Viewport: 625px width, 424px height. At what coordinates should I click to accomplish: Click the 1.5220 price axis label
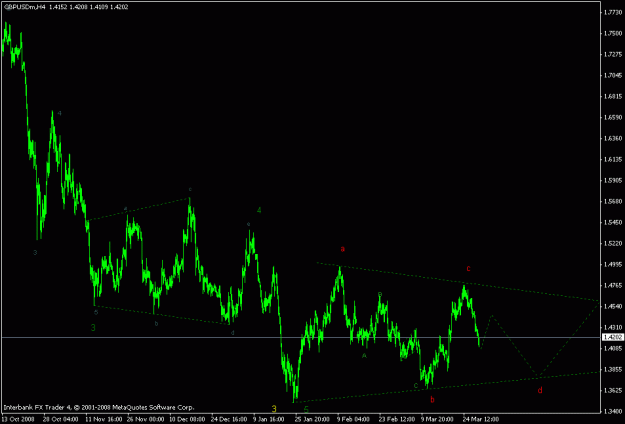612,243
